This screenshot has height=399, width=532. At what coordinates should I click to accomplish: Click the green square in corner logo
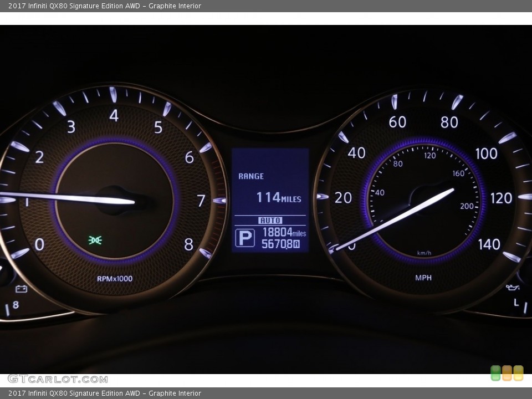495,373
